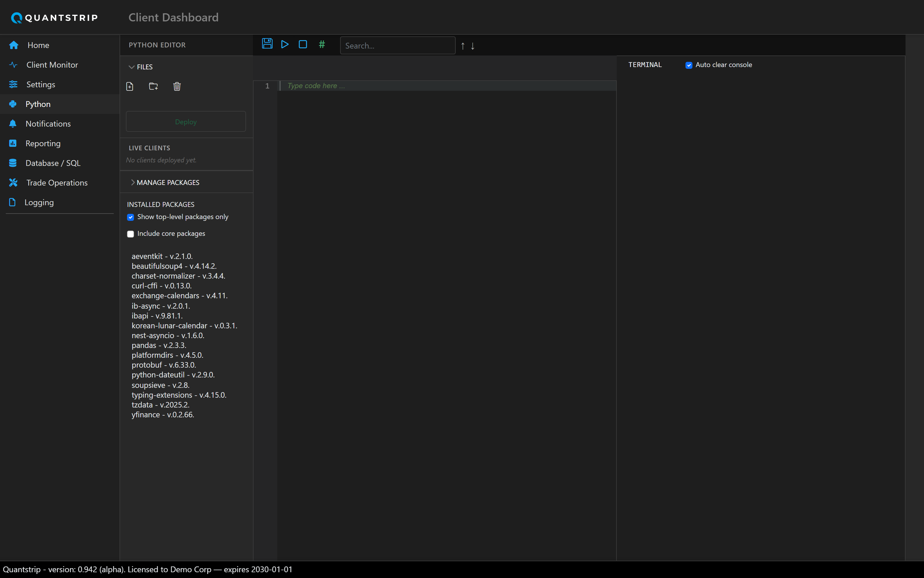Click line number 1 in gutter
This screenshot has width=924, height=578.
pyautogui.click(x=267, y=86)
